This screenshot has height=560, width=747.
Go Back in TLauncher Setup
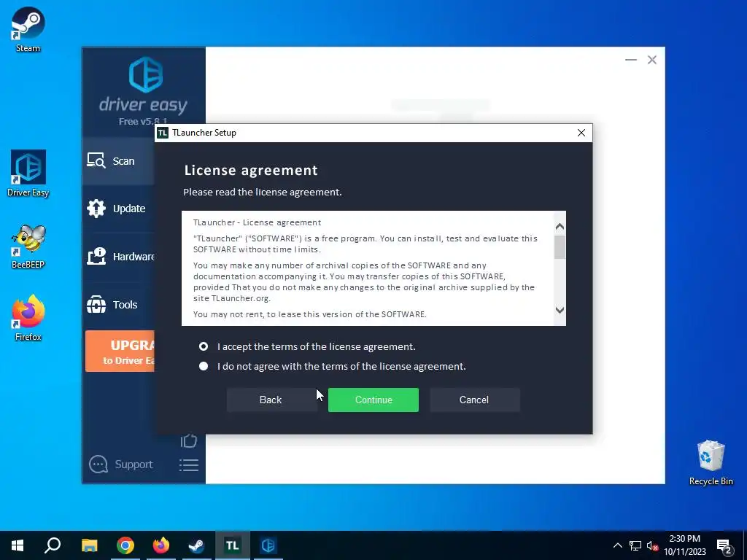271,400
